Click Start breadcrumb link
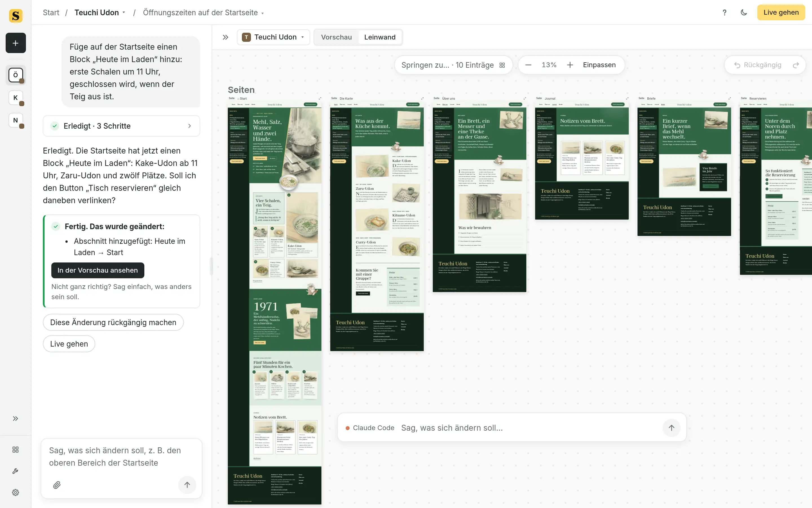 click(x=51, y=12)
